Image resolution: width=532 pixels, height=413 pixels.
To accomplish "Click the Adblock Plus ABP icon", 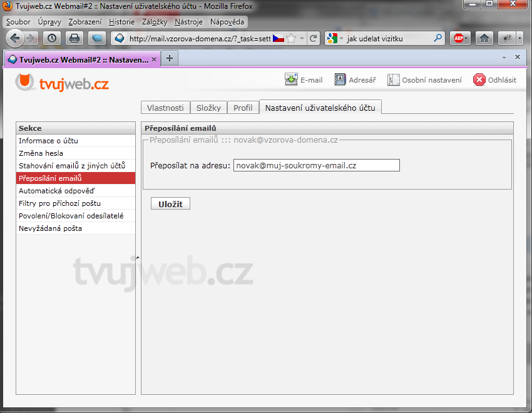I will [460, 38].
